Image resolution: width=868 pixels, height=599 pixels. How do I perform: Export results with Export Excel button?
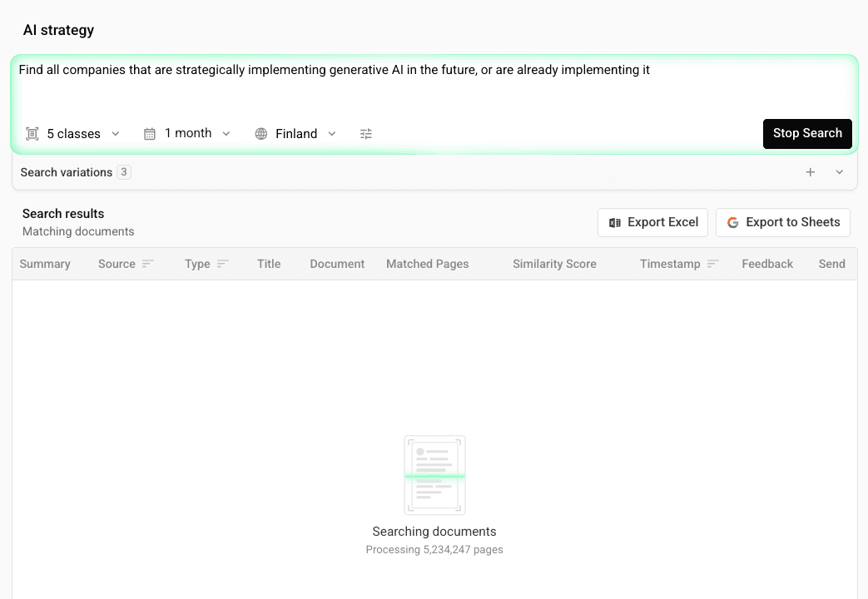pyautogui.click(x=652, y=222)
